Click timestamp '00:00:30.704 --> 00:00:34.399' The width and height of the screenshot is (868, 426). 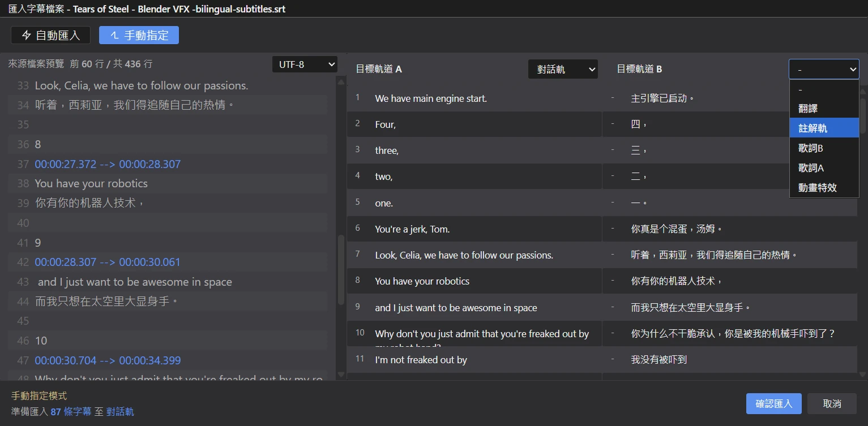point(108,360)
